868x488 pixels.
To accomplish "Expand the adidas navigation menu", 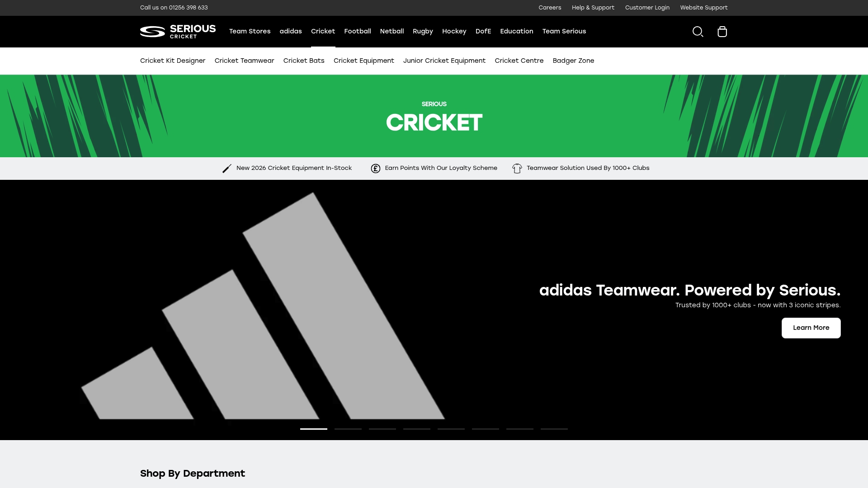I will (x=291, y=31).
